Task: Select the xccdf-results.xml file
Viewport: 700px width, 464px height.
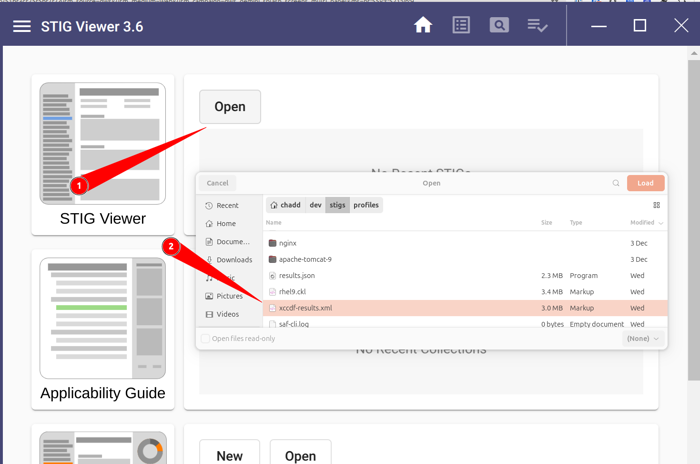Action: [305, 308]
